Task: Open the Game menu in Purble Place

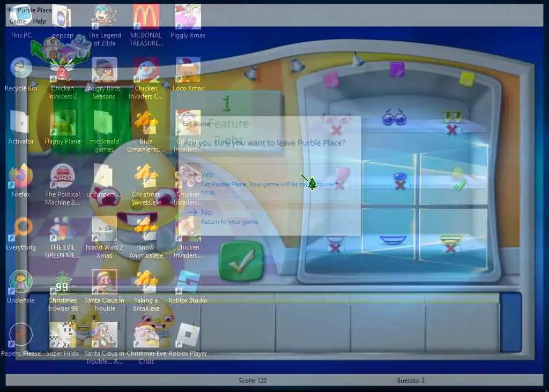Action: (18, 21)
